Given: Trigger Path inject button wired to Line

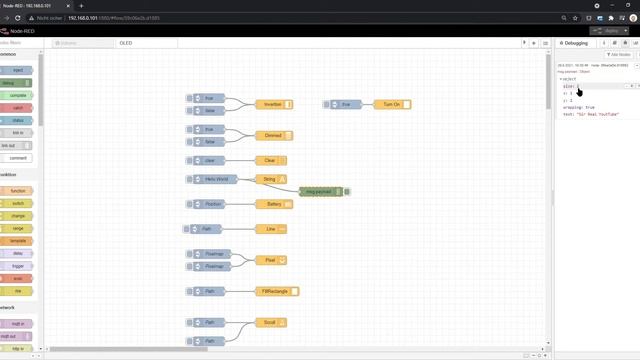Looking at the screenshot, I should 186,229.
